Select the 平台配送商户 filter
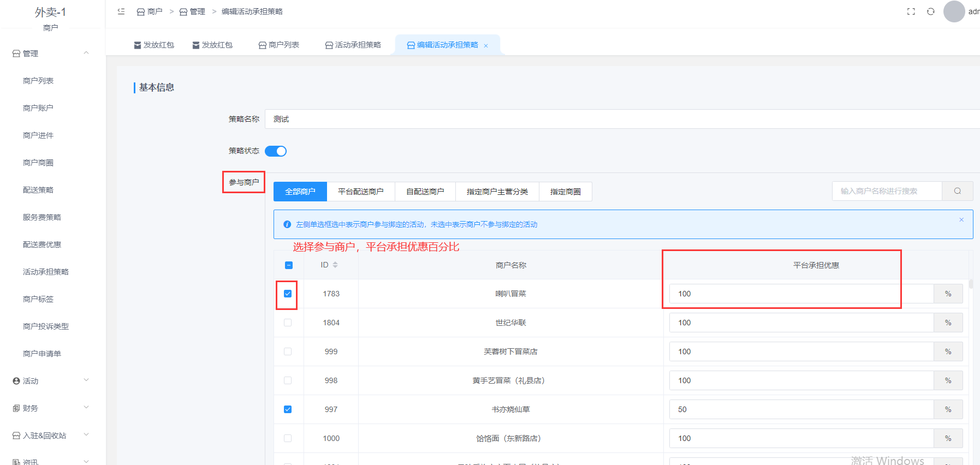The height and width of the screenshot is (465, 980). tap(361, 192)
